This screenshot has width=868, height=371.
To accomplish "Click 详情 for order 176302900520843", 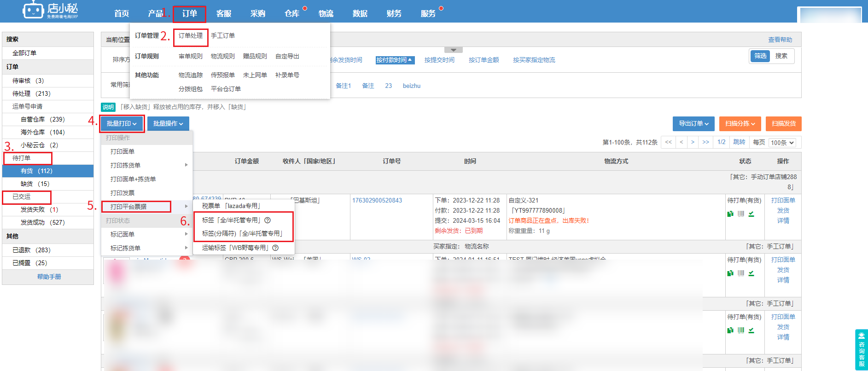I will tap(783, 220).
